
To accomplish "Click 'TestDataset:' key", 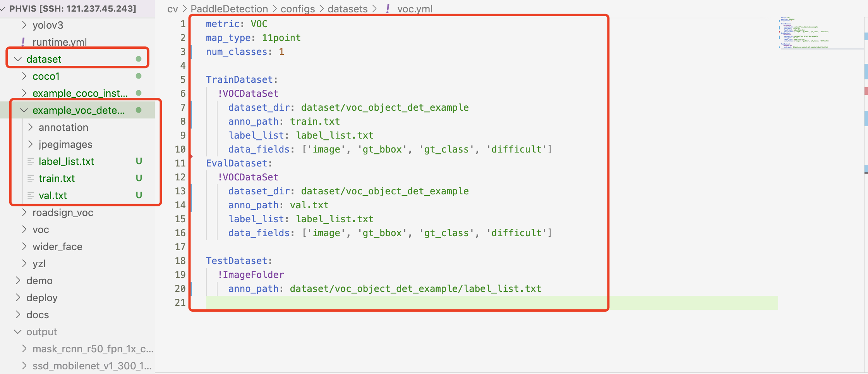I will [x=239, y=261].
